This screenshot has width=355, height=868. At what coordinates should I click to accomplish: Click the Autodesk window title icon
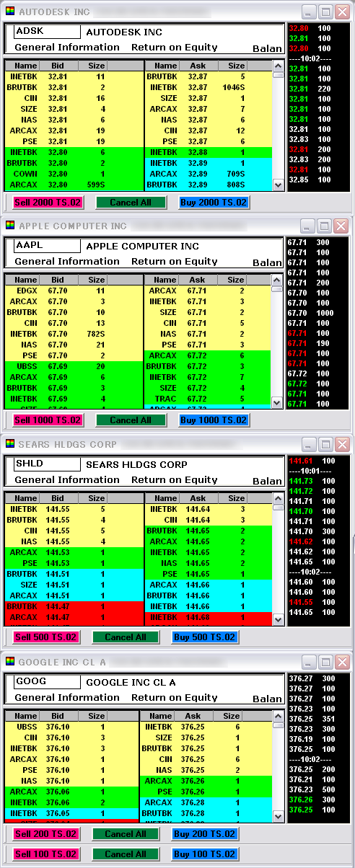click(10, 12)
